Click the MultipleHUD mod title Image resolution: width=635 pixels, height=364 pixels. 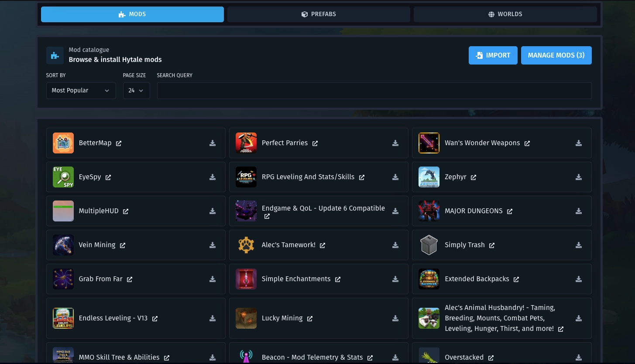click(x=99, y=211)
